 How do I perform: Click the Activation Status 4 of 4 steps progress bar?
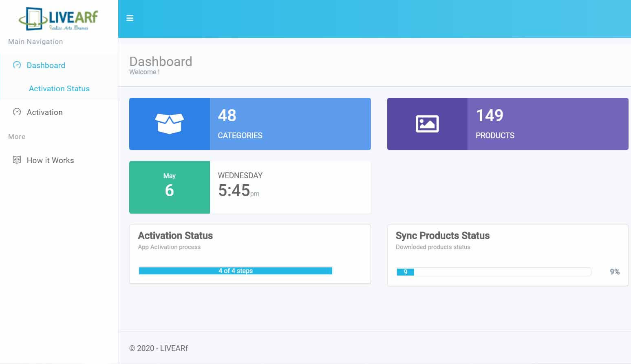click(236, 271)
